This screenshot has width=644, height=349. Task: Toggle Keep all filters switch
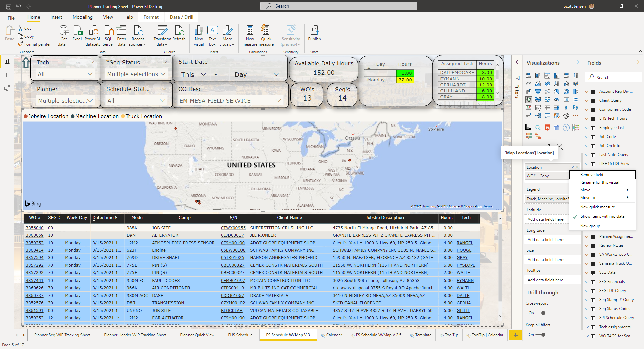540,335
